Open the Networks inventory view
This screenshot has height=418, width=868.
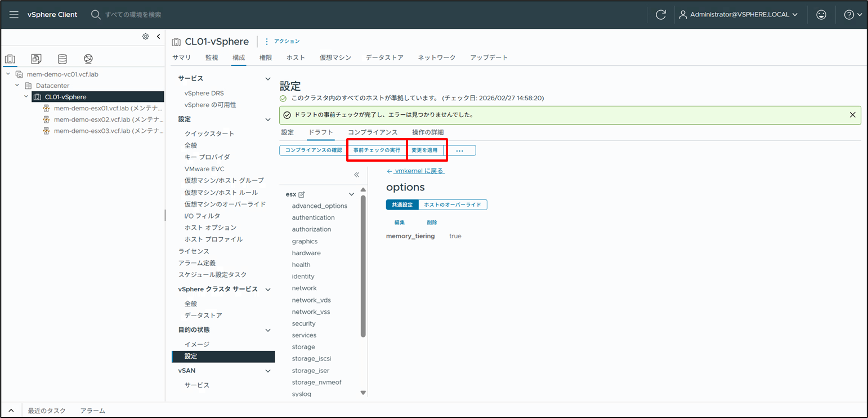pos(88,58)
